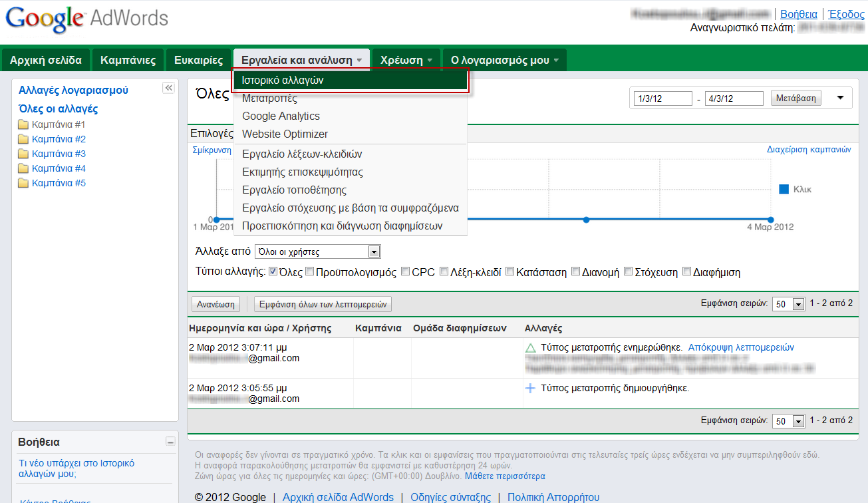The width and height of the screenshot is (868, 503).
Task: Select Εργαλείο στόχευσης με βάση τα συμφραζόμενα
Action: pos(351,208)
